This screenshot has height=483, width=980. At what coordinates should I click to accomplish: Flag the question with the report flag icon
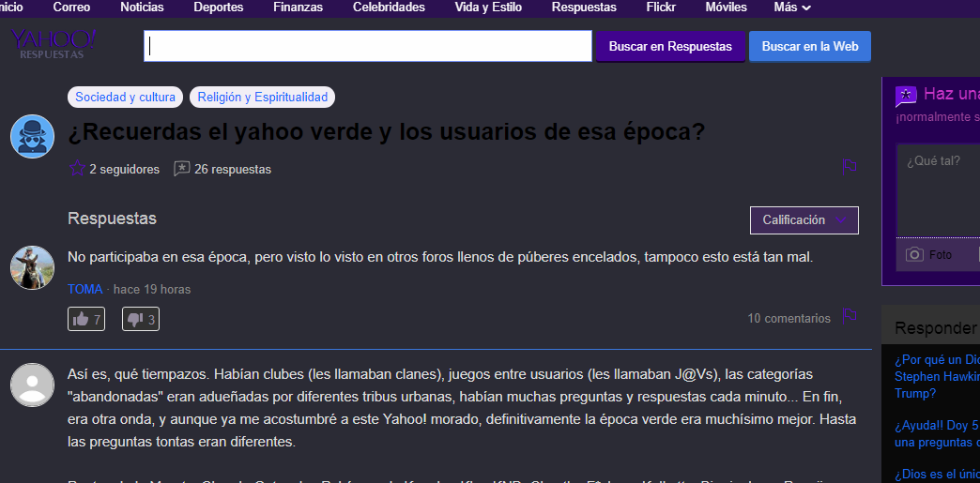(x=850, y=167)
